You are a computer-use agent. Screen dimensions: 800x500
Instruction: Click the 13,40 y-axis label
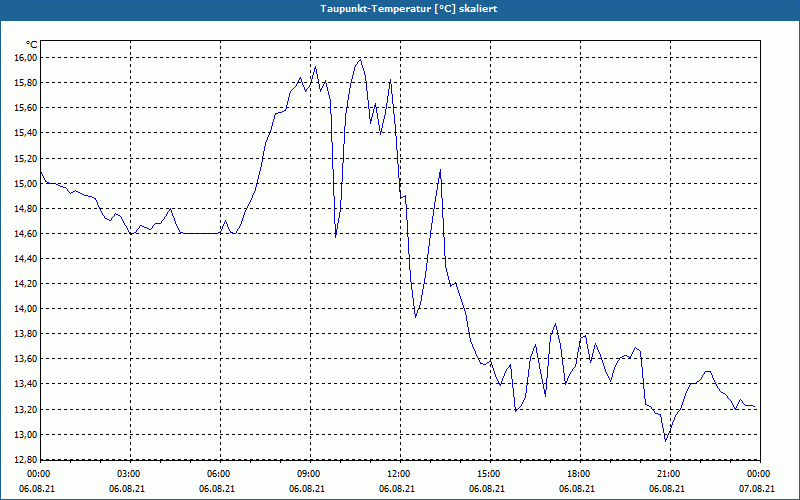tap(28, 384)
